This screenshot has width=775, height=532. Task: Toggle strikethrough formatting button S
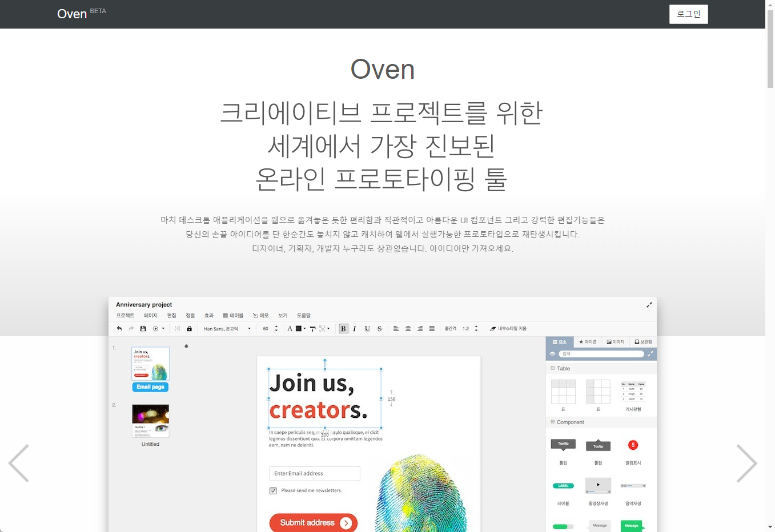click(x=380, y=329)
